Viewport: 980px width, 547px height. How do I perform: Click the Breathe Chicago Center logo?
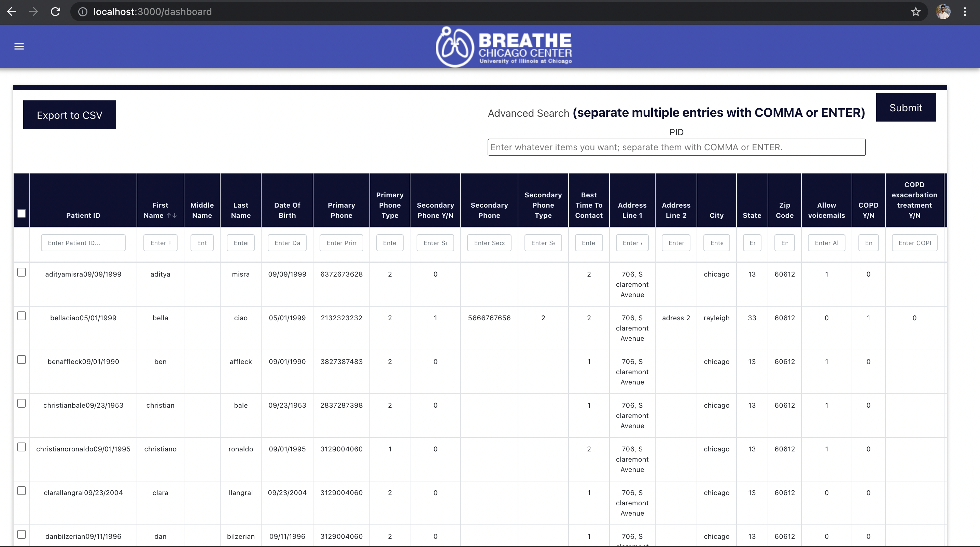[x=503, y=47]
